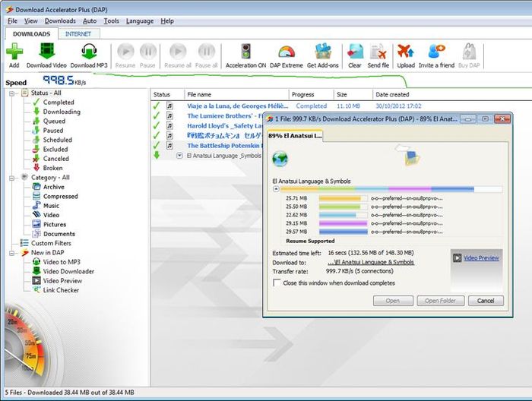
Task: Select the Music category
Action: click(x=51, y=206)
